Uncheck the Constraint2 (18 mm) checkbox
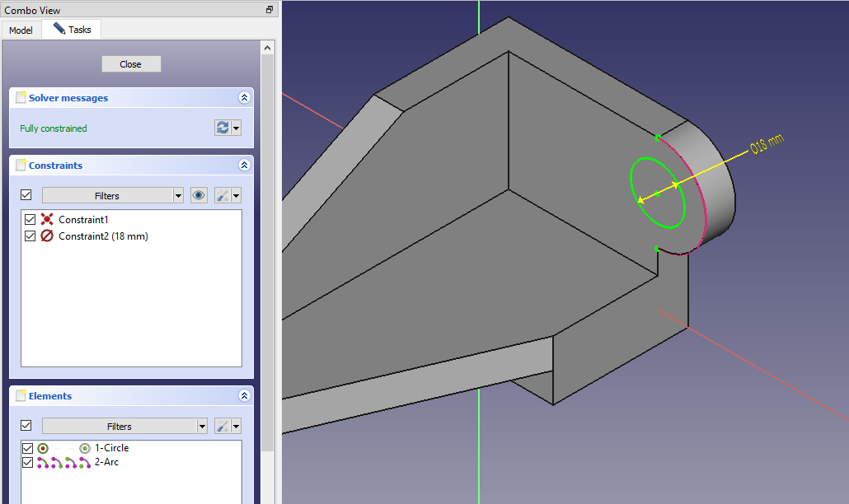Image resolution: width=849 pixels, height=504 pixels. point(30,236)
